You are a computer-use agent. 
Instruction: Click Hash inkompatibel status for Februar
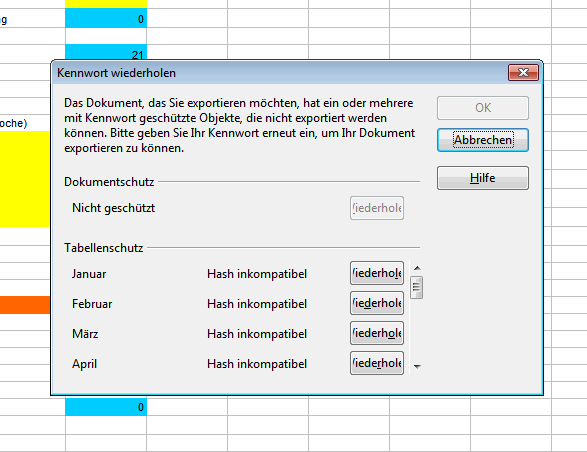(x=257, y=304)
